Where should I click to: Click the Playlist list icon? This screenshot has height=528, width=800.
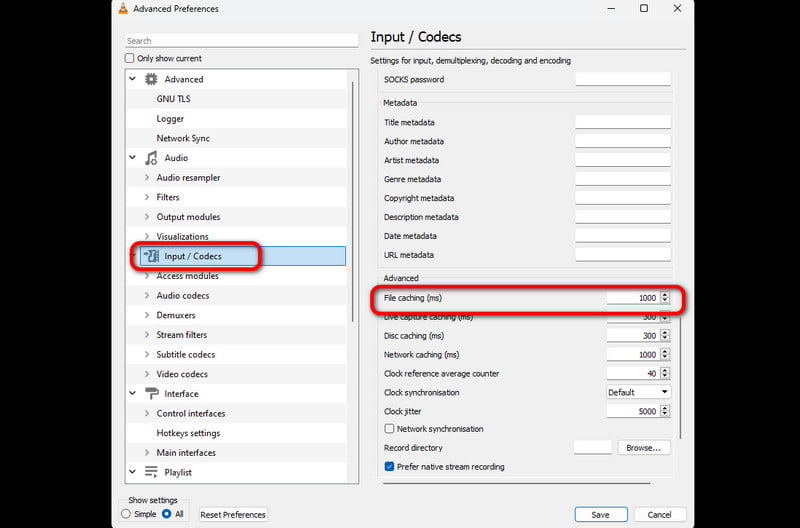(151, 472)
